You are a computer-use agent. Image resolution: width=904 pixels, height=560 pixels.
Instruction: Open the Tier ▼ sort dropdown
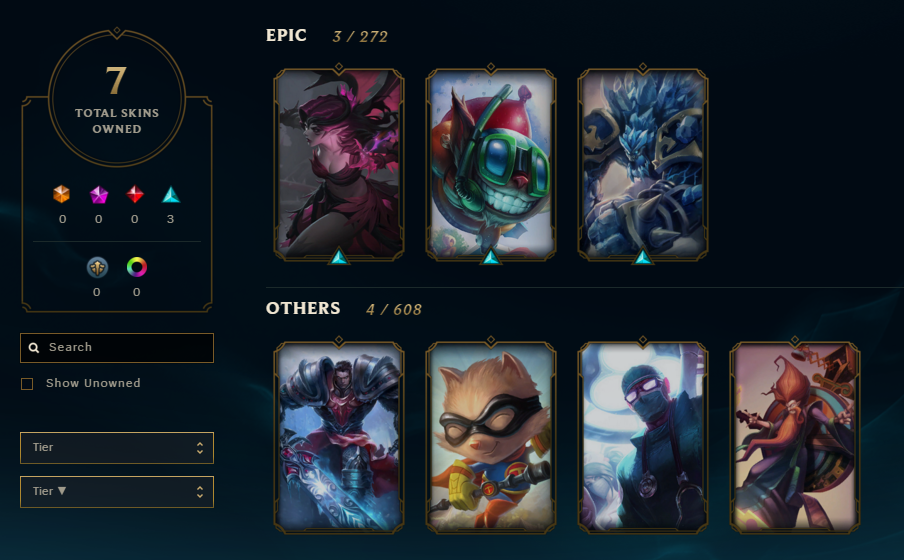tap(117, 492)
